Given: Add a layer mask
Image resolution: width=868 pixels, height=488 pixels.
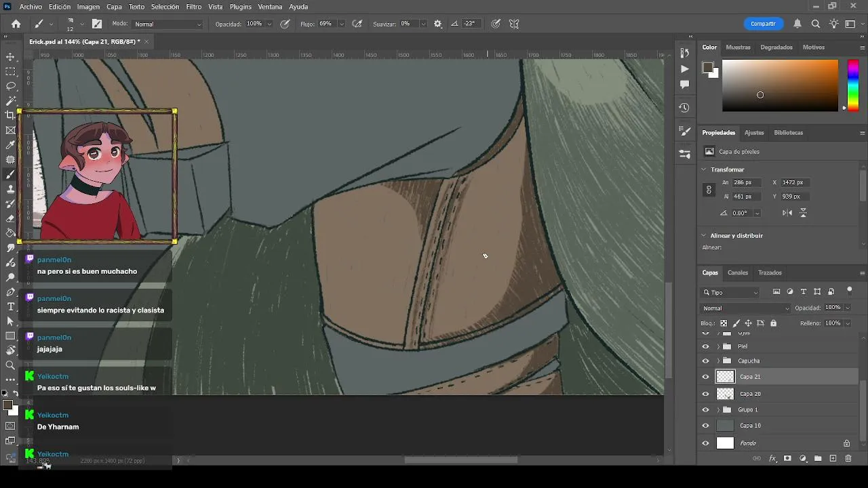Looking at the screenshot, I should pyautogui.click(x=787, y=459).
